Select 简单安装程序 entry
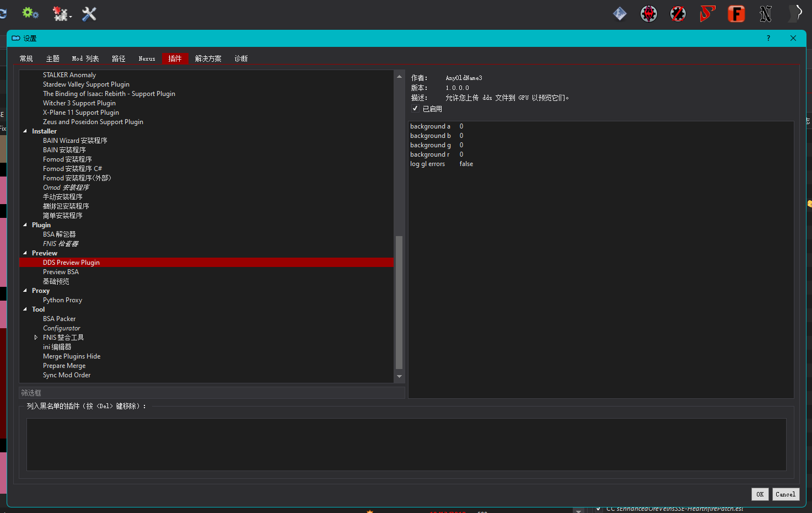Screen dimensions: 812x513 coord(63,216)
